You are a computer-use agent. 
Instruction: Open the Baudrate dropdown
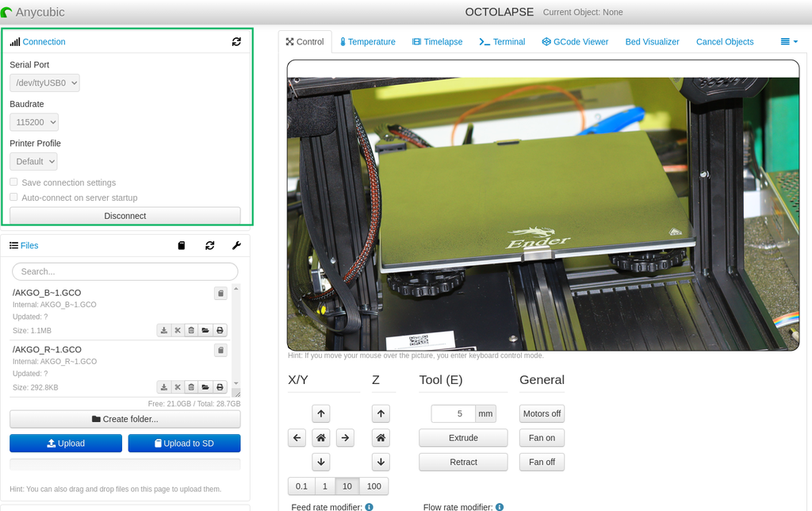(x=33, y=121)
